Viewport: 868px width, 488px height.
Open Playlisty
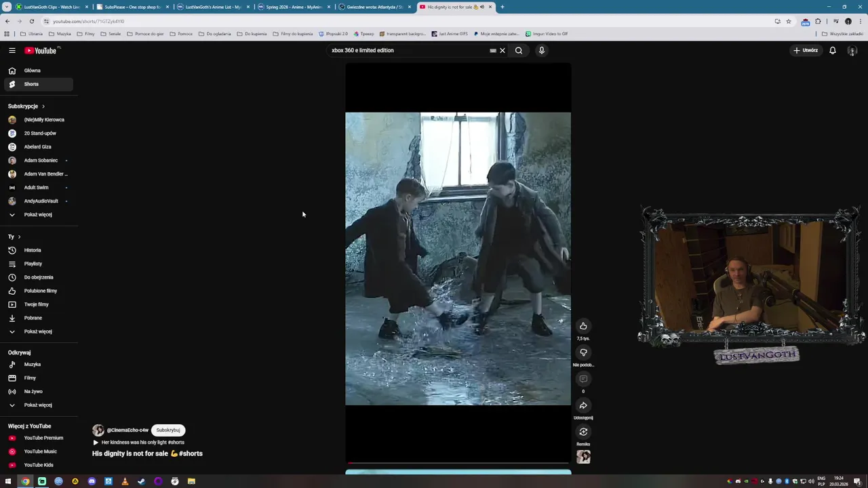pos(37,264)
